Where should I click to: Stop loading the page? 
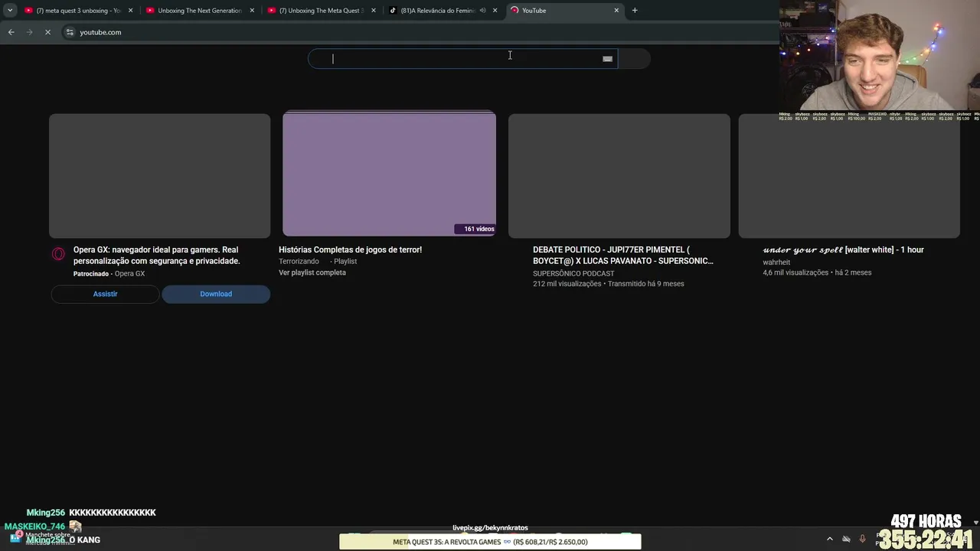pyautogui.click(x=47, y=32)
